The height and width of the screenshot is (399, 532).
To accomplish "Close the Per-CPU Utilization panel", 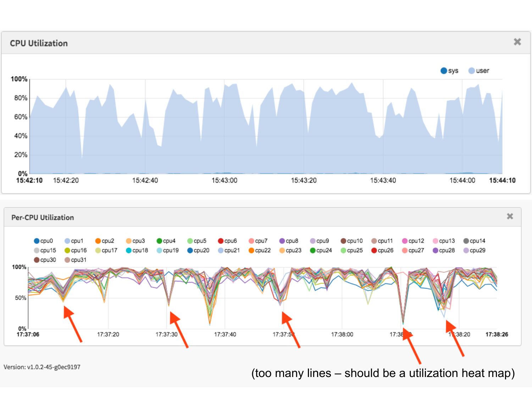I will click(510, 216).
